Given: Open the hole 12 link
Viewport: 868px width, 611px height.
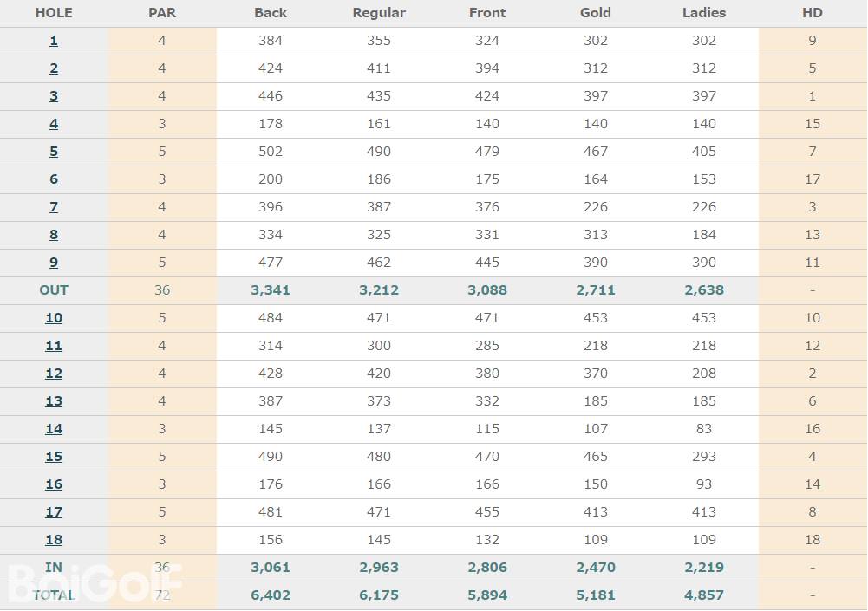Looking at the screenshot, I should 54,374.
